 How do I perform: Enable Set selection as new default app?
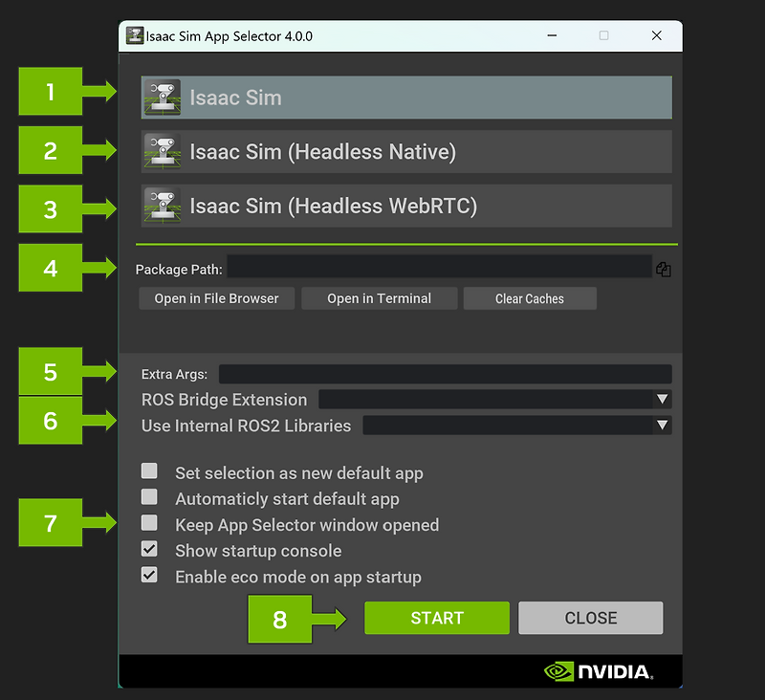(x=149, y=471)
